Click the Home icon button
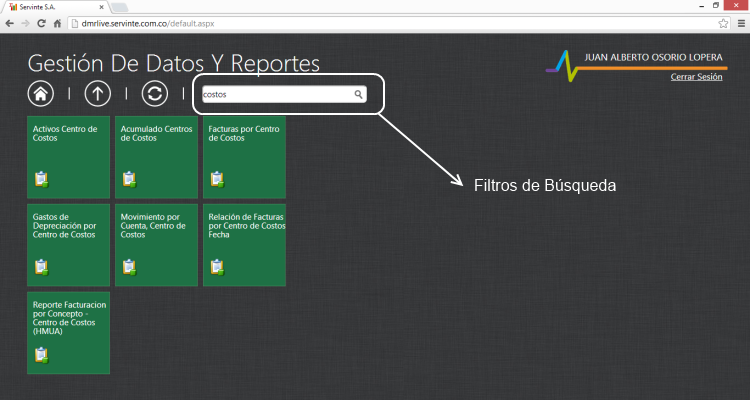 tap(41, 94)
